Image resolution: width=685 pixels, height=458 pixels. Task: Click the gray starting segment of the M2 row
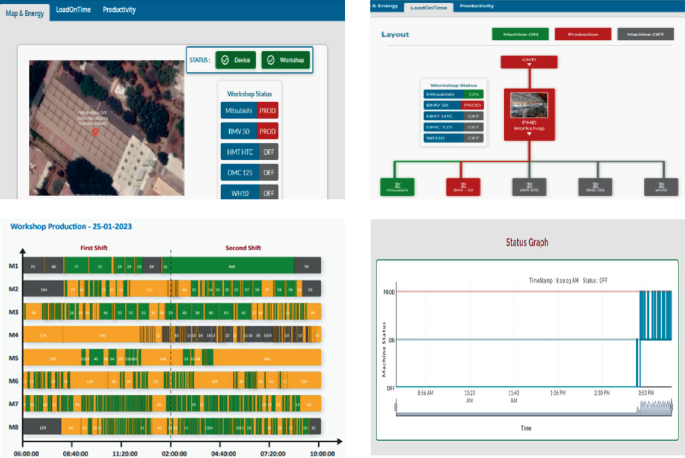tap(43, 289)
